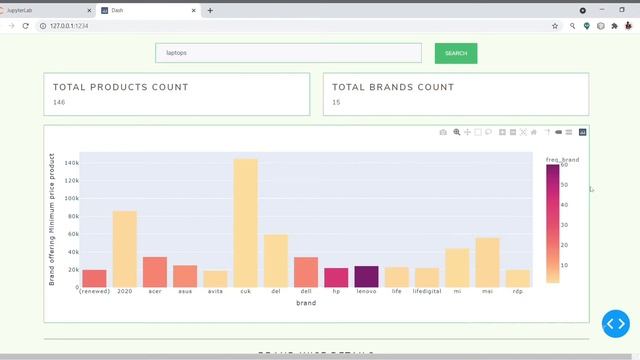
Task: Click the 'rdp' x-axis label
Action: point(518,291)
